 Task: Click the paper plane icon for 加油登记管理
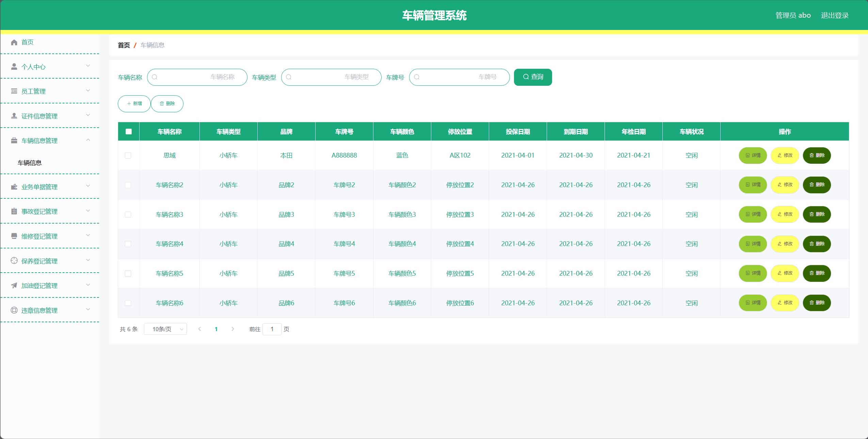(x=14, y=286)
